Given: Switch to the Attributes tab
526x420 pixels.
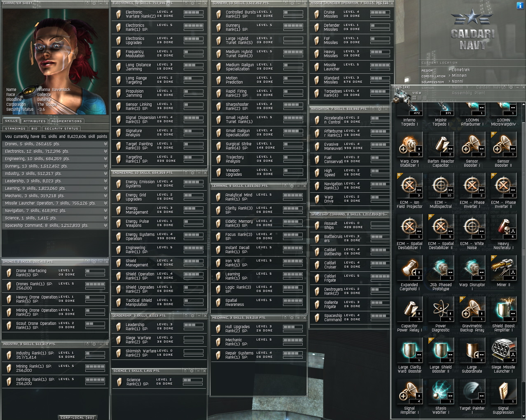Looking at the screenshot, I should tap(35, 121).
